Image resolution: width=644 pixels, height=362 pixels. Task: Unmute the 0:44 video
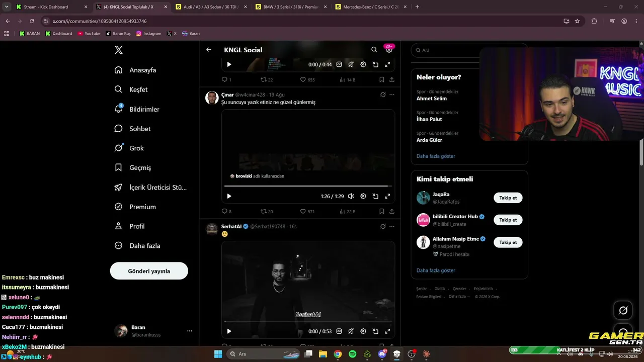tap(351, 64)
